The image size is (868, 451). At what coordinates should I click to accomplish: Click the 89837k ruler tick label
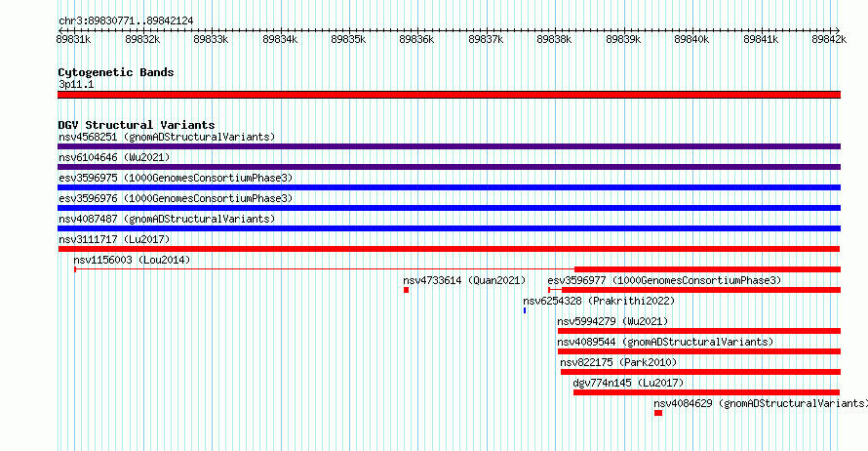pos(486,39)
